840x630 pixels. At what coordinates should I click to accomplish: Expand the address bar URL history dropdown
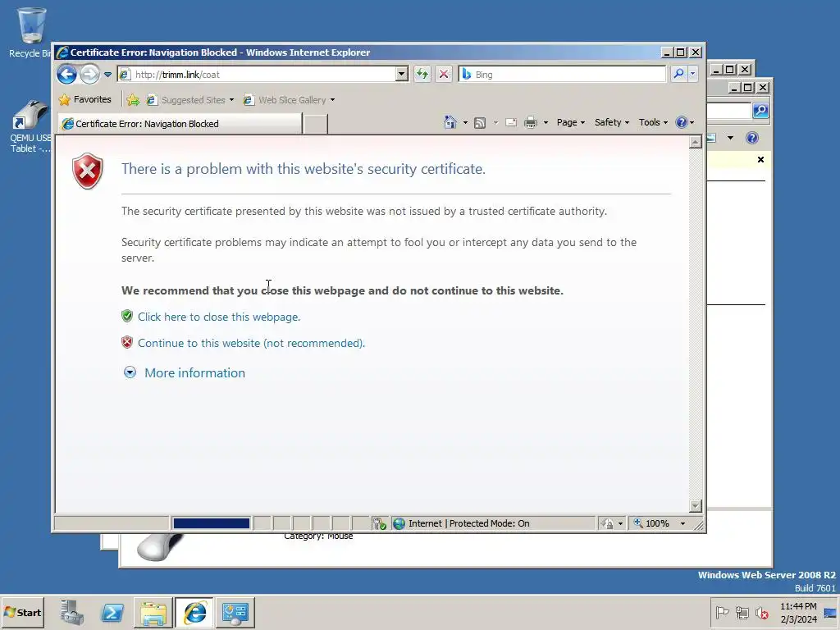[402, 75]
